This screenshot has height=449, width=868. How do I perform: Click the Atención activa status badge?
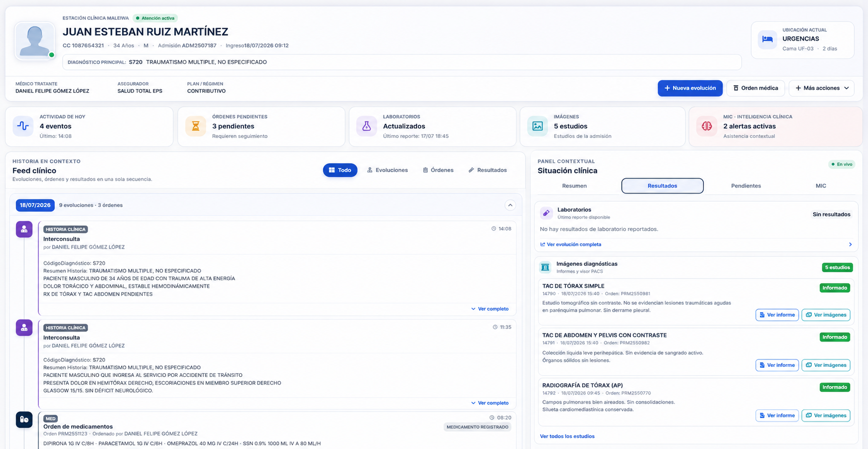pos(155,18)
